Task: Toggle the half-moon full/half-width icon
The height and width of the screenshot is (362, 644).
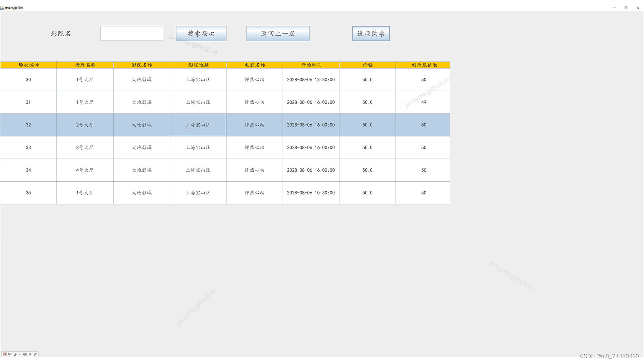Action: click(15, 354)
